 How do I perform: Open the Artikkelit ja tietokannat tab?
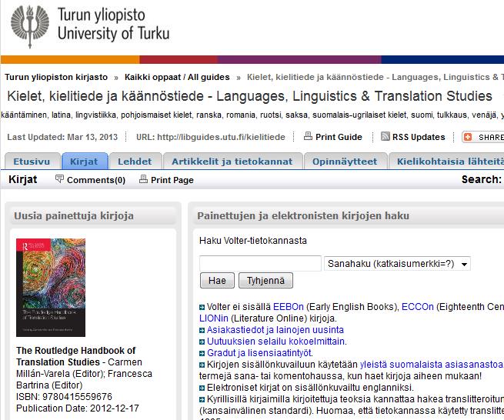(232, 162)
